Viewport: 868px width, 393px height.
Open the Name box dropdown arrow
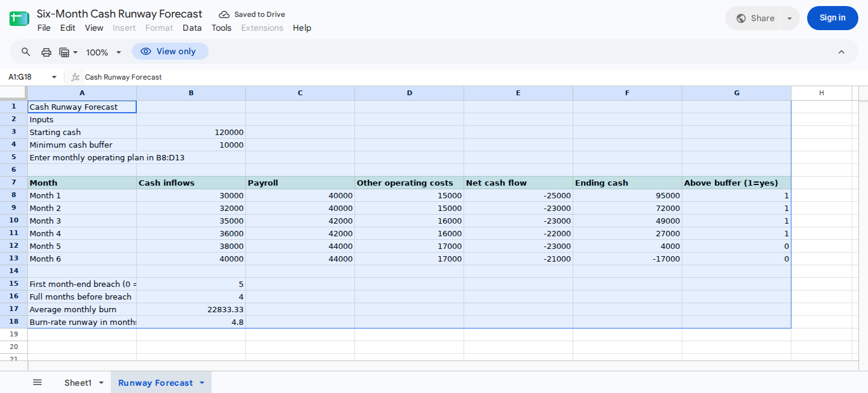pos(54,77)
